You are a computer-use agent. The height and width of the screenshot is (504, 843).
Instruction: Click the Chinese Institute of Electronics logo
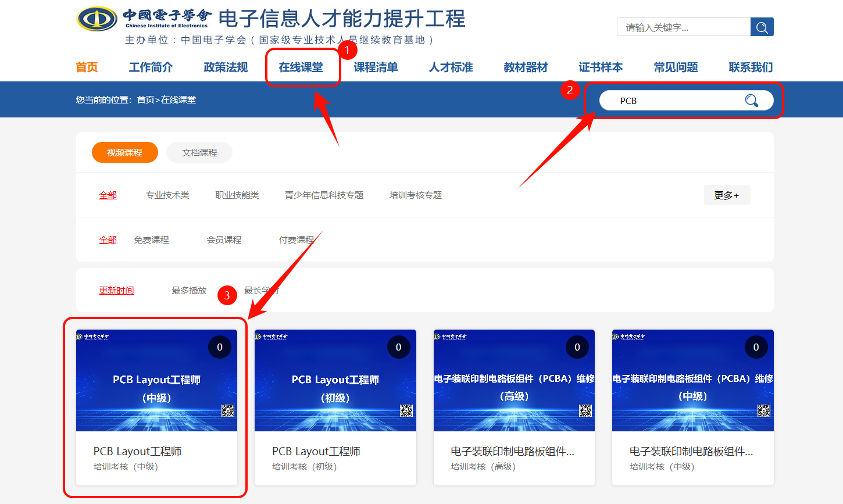point(97,19)
